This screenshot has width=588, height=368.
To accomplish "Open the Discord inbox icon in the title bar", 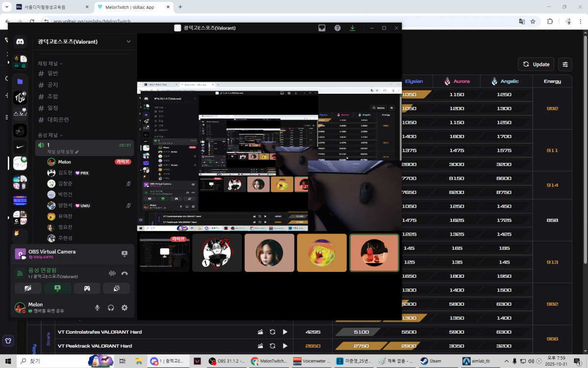I will (322, 28).
